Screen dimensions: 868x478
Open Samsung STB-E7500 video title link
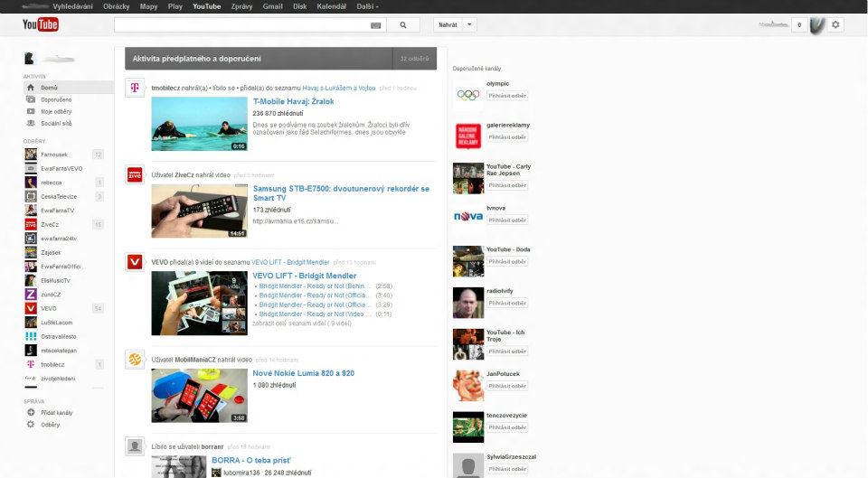point(341,193)
